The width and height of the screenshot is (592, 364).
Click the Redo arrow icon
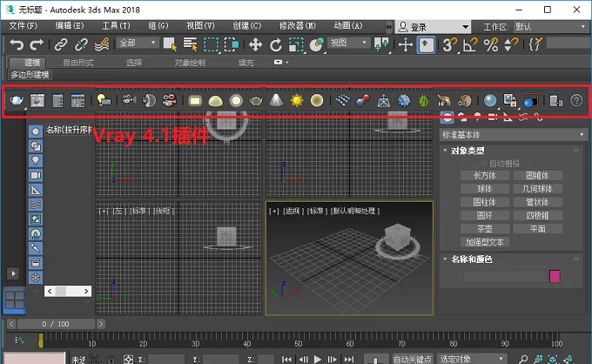click(37, 45)
